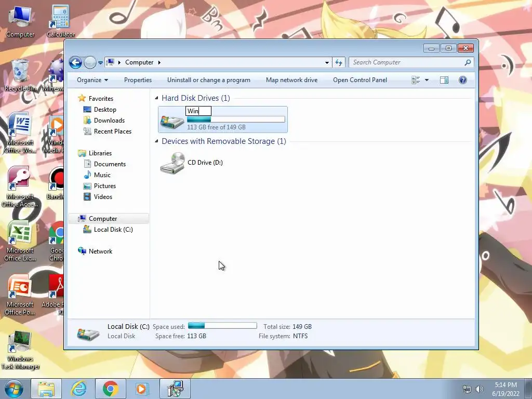Collapse Devices with Removable Storage group
Screen dimensions: 532x399
pos(156,141)
